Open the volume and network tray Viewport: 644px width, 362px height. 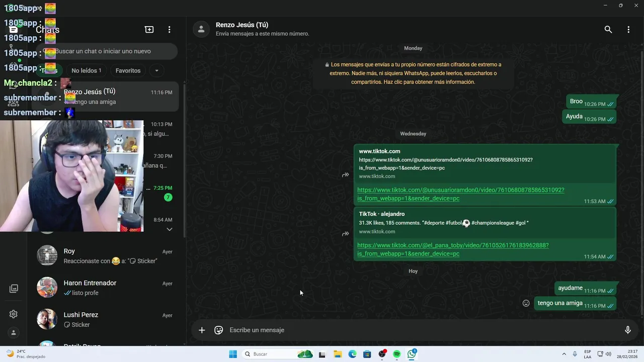pyautogui.click(x=604, y=354)
